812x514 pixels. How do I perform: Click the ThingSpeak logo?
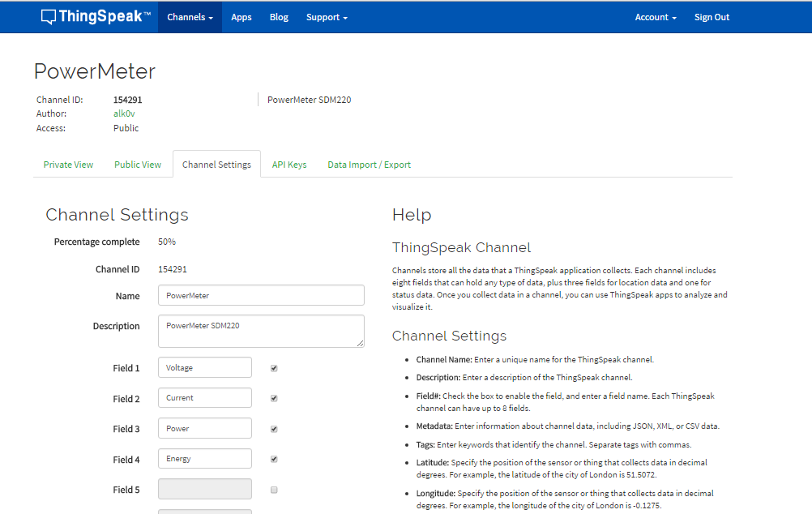96,16
